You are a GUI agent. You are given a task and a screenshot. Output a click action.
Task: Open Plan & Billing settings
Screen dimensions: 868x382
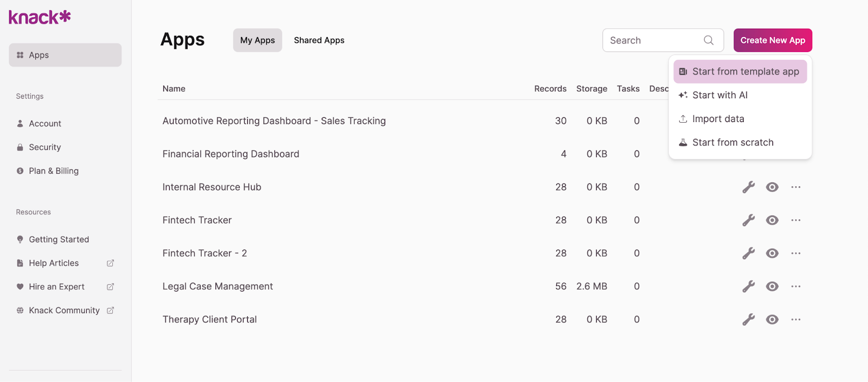point(53,171)
